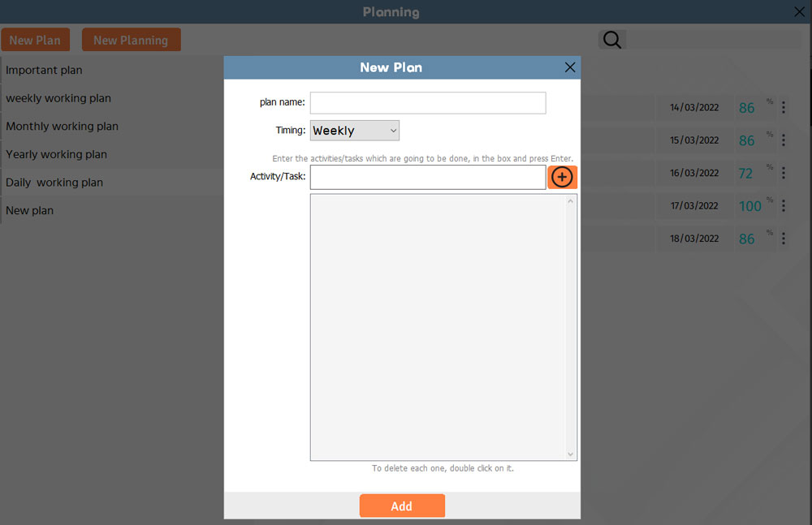Focus the plan name input field
This screenshot has width=812, height=525.
tap(428, 103)
